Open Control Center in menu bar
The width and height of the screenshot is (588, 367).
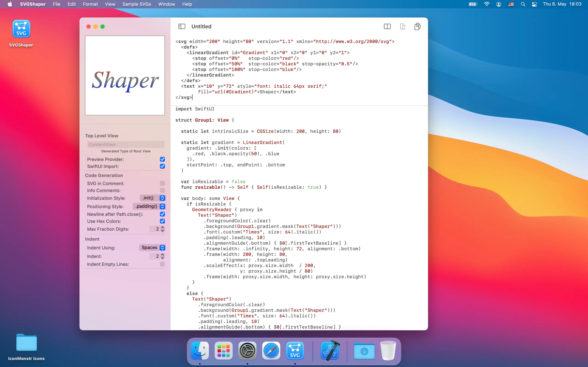534,4
